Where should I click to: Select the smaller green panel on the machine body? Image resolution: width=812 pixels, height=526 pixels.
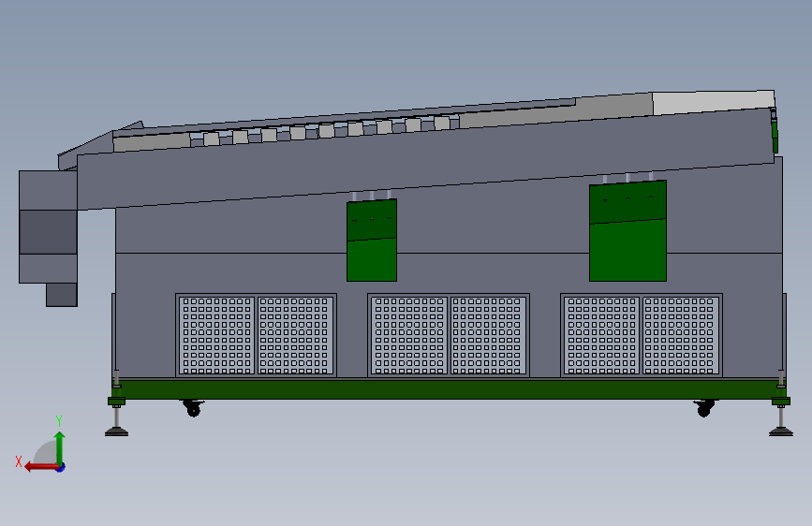point(372,241)
